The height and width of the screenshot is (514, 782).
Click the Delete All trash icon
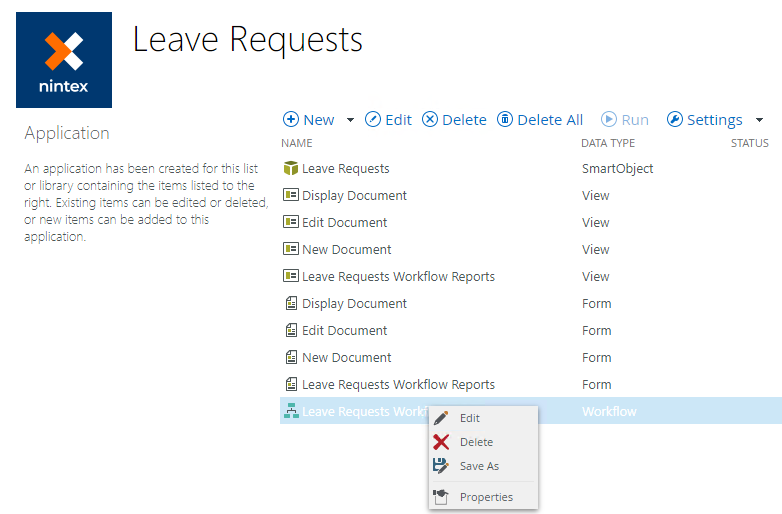(x=505, y=119)
